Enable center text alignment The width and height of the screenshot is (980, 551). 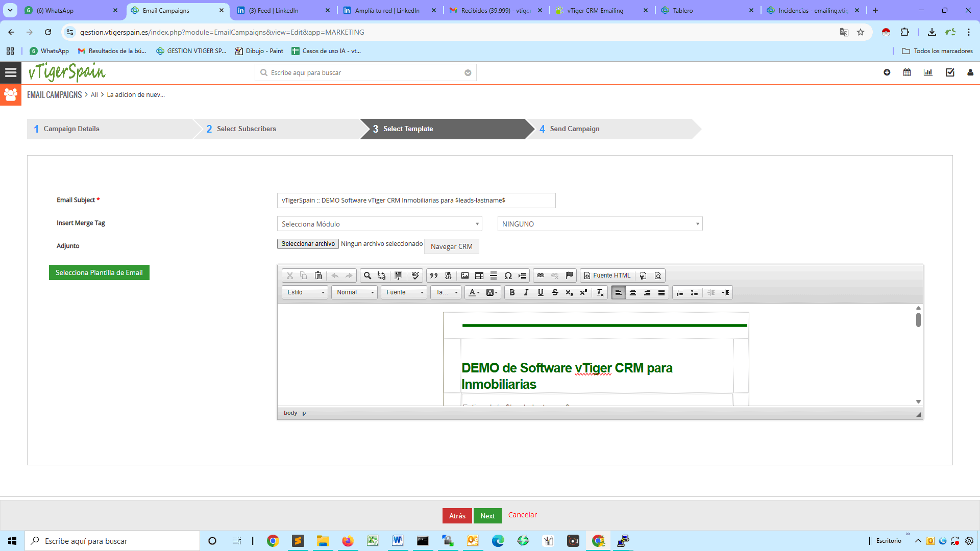coord(633,292)
